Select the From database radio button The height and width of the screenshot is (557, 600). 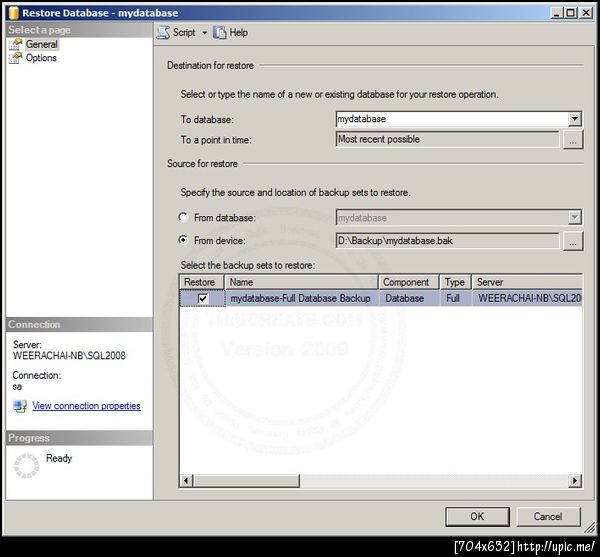click(183, 217)
